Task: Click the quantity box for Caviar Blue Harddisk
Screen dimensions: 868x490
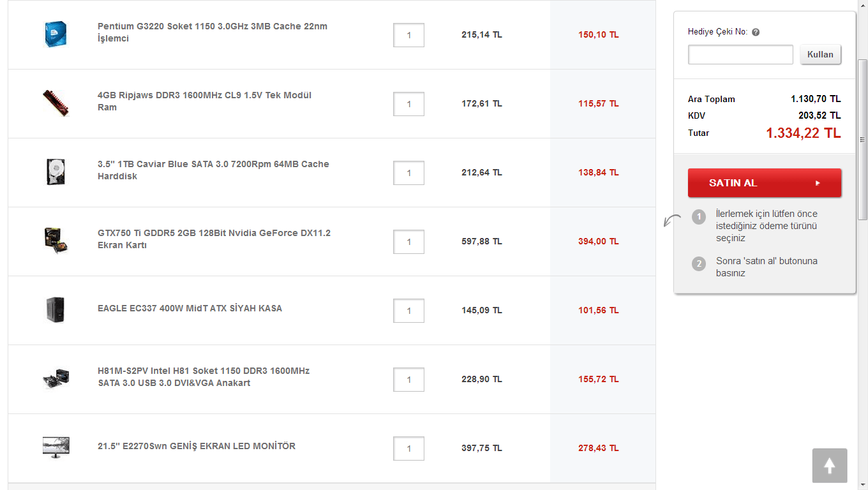Action: pyautogui.click(x=408, y=173)
